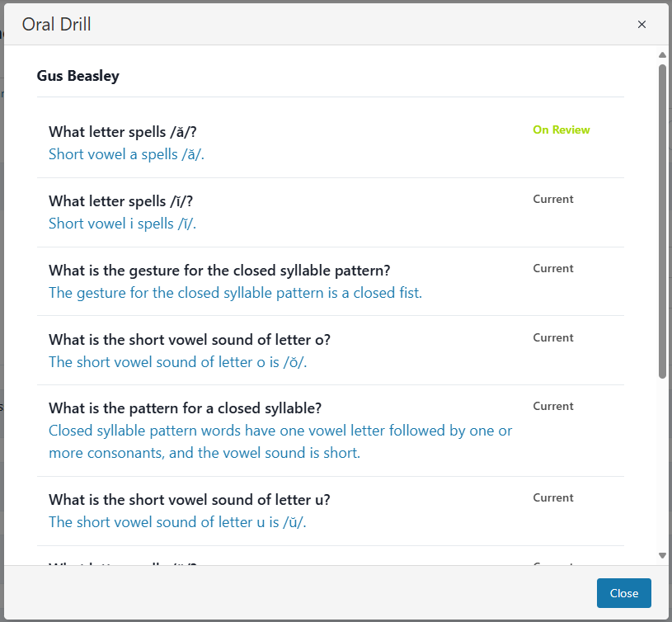Click the blue Close button
This screenshot has width=672, height=622.
623,593
